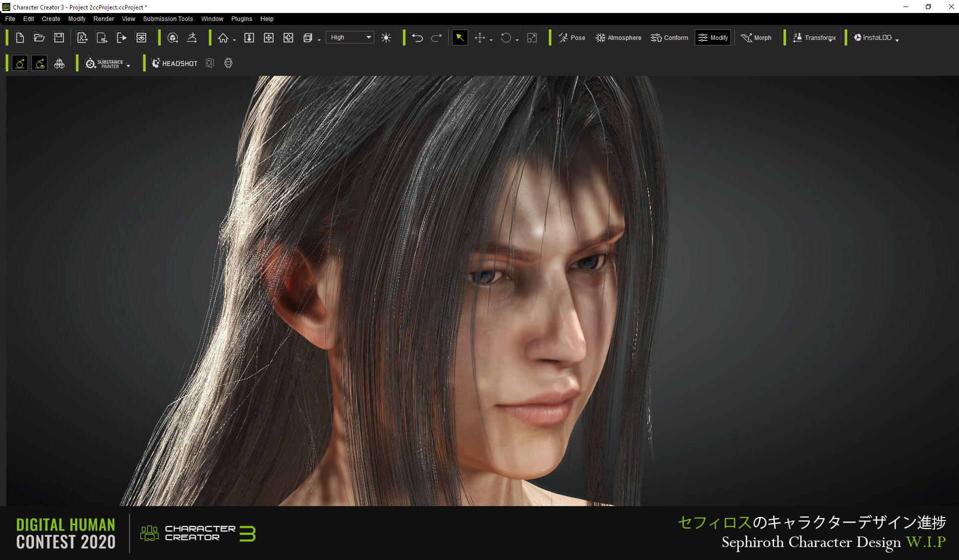Click the Transformer button

(x=814, y=37)
